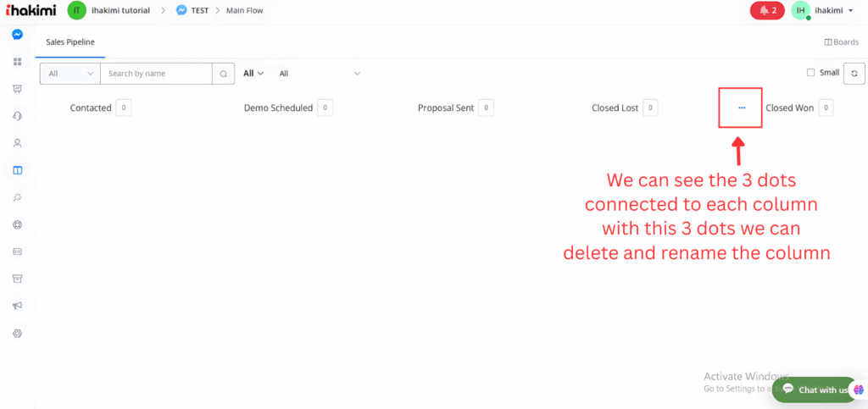Image resolution: width=868 pixels, height=409 pixels.
Task: Click the Search by name field
Action: (x=156, y=74)
